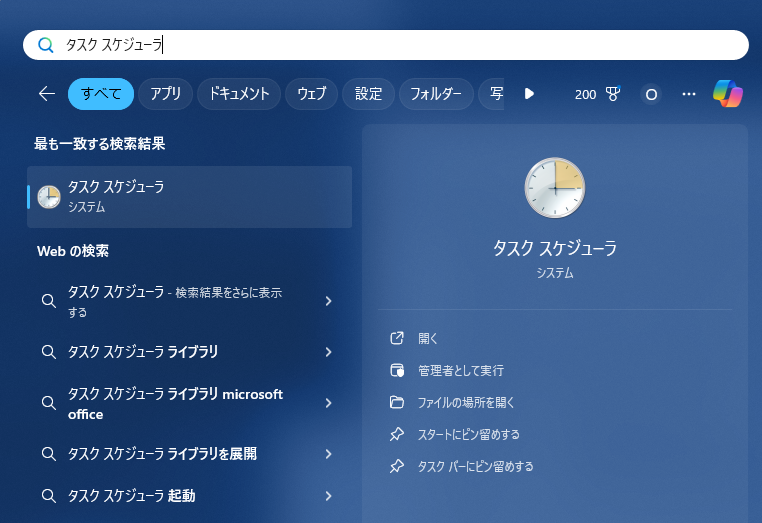Screen dimensions: 762x523
Task: Select the すべて filter tab
Action: (x=101, y=93)
